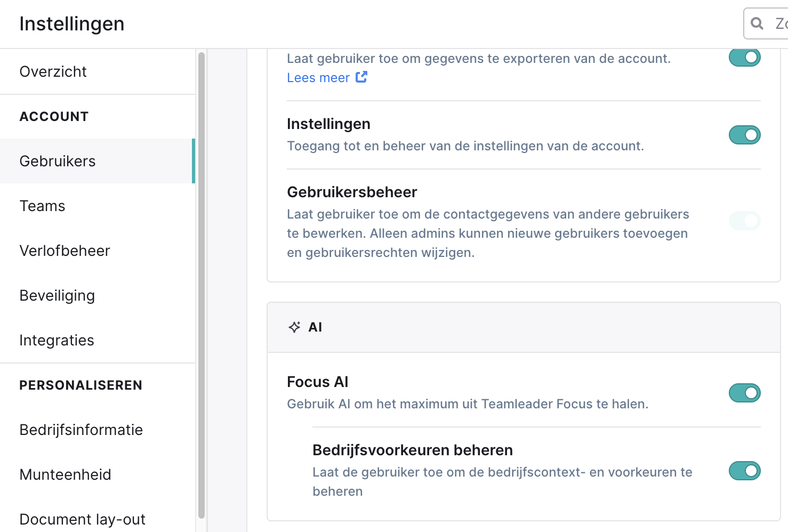The height and width of the screenshot is (532, 788).
Task: Open the Integraties section
Action: (x=98, y=340)
